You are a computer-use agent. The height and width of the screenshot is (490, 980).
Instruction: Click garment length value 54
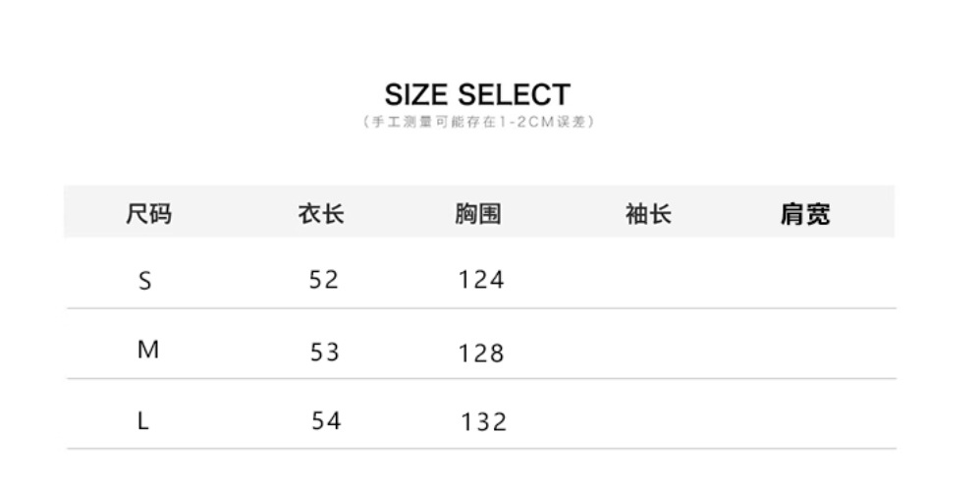coord(326,421)
